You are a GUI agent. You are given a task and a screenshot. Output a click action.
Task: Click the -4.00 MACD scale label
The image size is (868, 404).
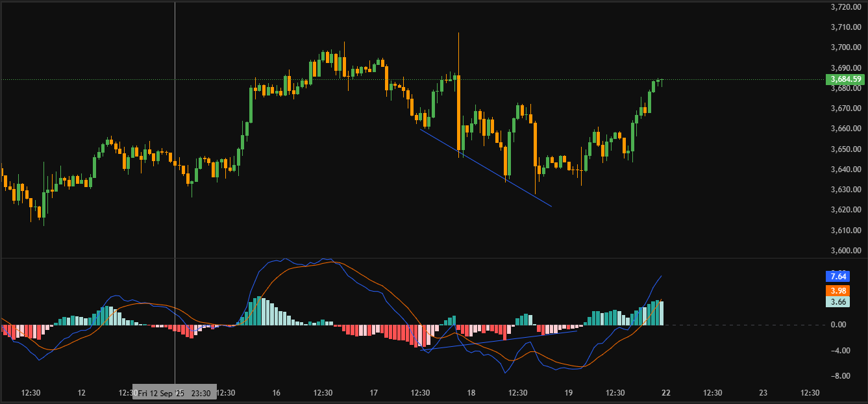[x=840, y=351]
